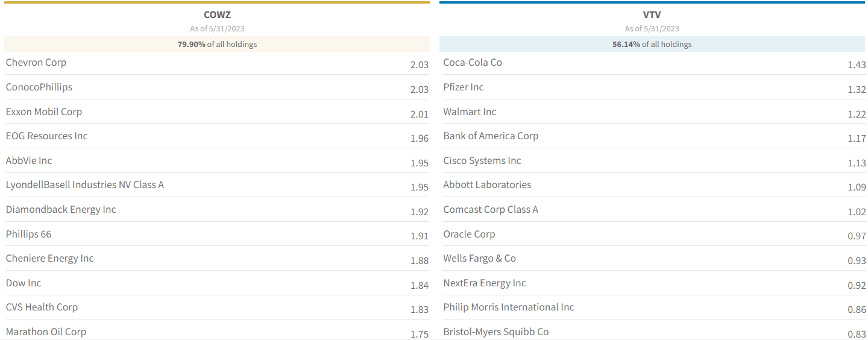Click Bank of America Corp holding
This screenshot has height=340, width=868.
coord(491,136)
